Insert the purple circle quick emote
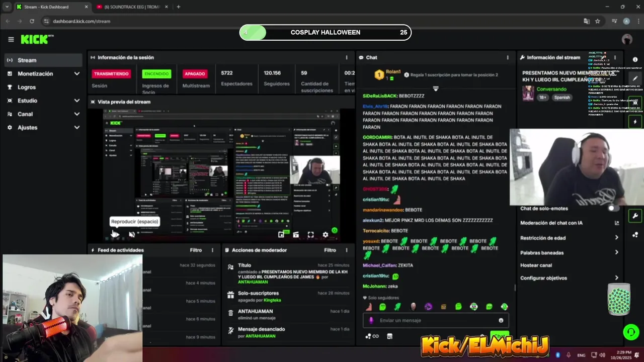644x362 pixels. (x=428, y=307)
